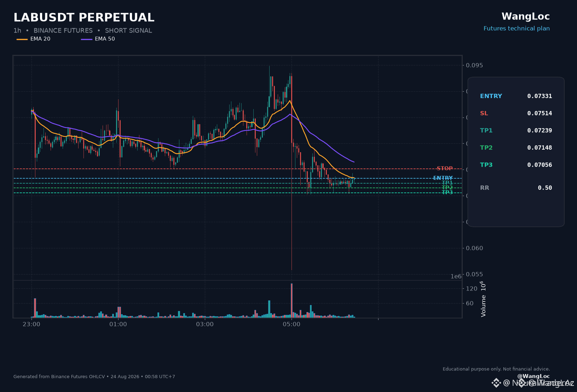Click the @WangLoc handle near the bottom

tap(533, 376)
